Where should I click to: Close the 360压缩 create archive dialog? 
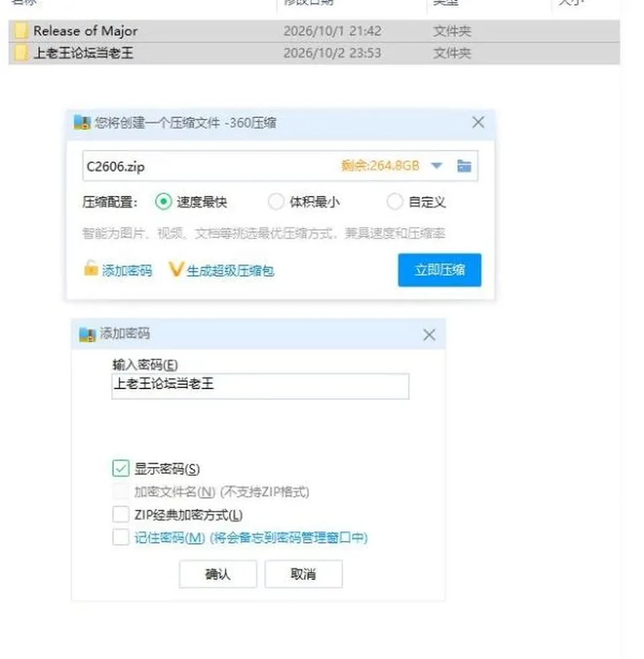[478, 122]
